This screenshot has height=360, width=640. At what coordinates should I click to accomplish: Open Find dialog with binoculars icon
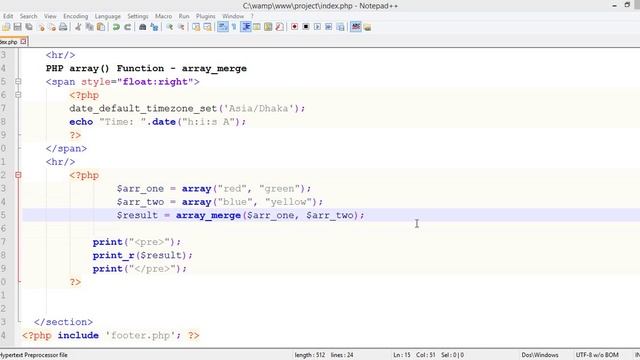tap(142, 27)
